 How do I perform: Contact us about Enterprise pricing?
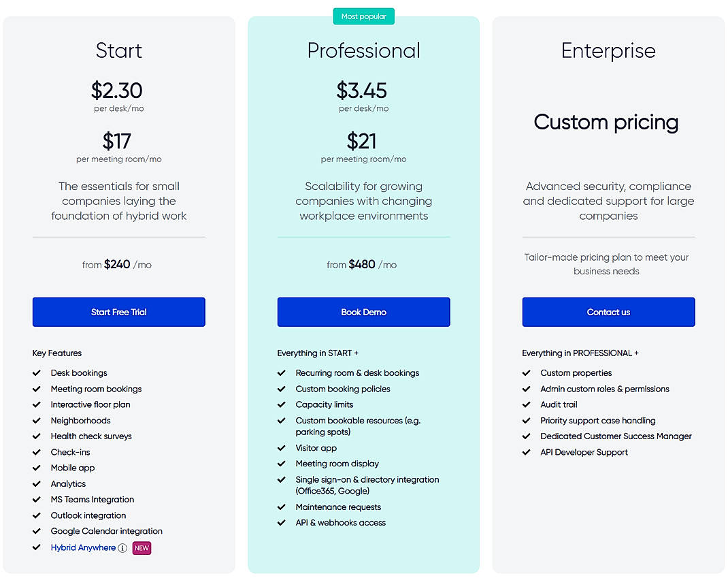(x=608, y=312)
